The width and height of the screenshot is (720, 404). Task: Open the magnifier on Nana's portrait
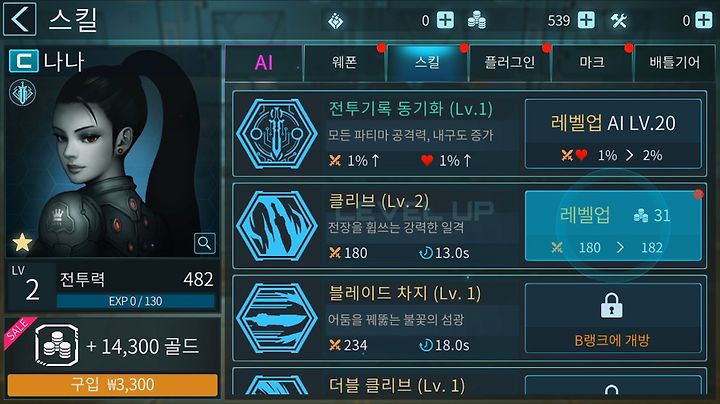click(x=205, y=243)
